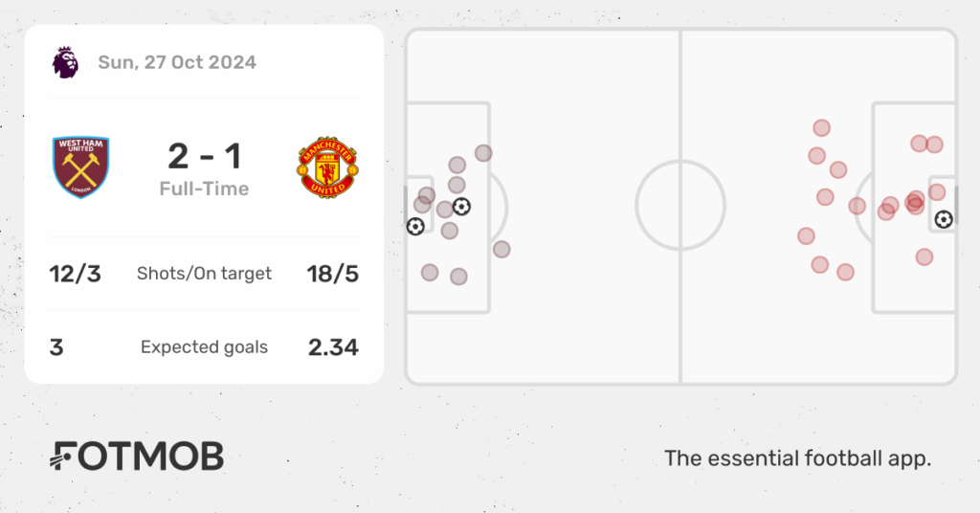Select the goal marker on the left goal line
This screenshot has height=513, width=980.
(415, 226)
